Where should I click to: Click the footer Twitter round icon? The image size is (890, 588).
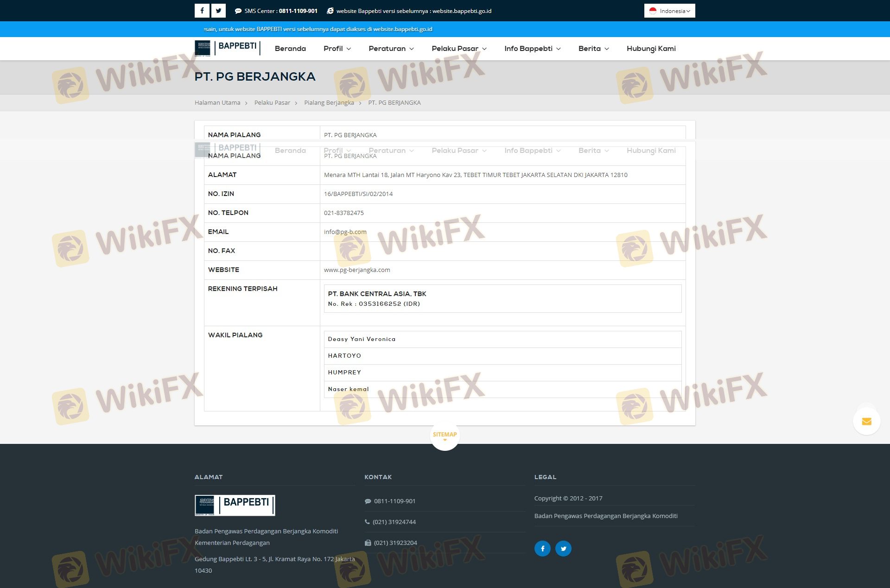click(x=563, y=549)
